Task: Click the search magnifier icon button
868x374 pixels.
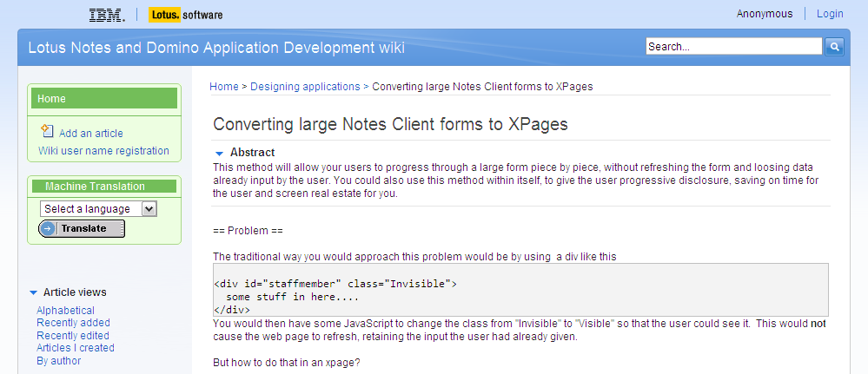Action: pos(834,47)
